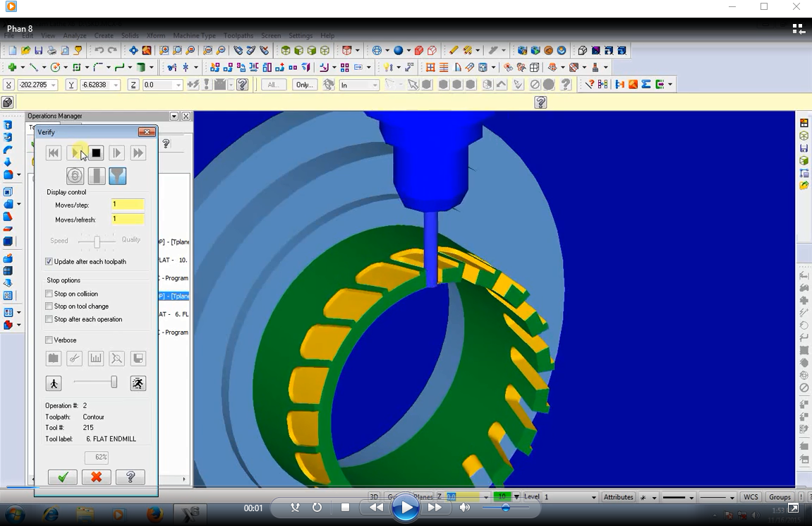Click the Fillet entities icon

[x=98, y=67]
